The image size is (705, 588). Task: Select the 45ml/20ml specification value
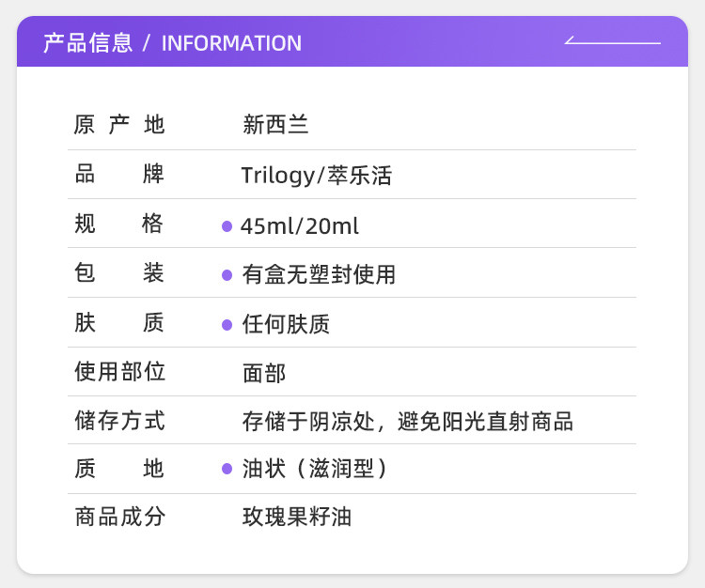[300, 226]
